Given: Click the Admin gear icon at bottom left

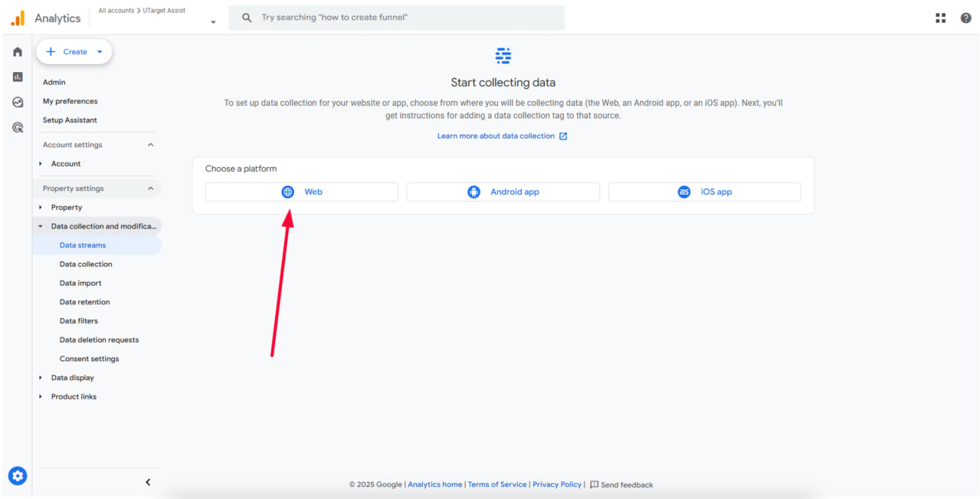Looking at the screenshot, I should point(17,476).
